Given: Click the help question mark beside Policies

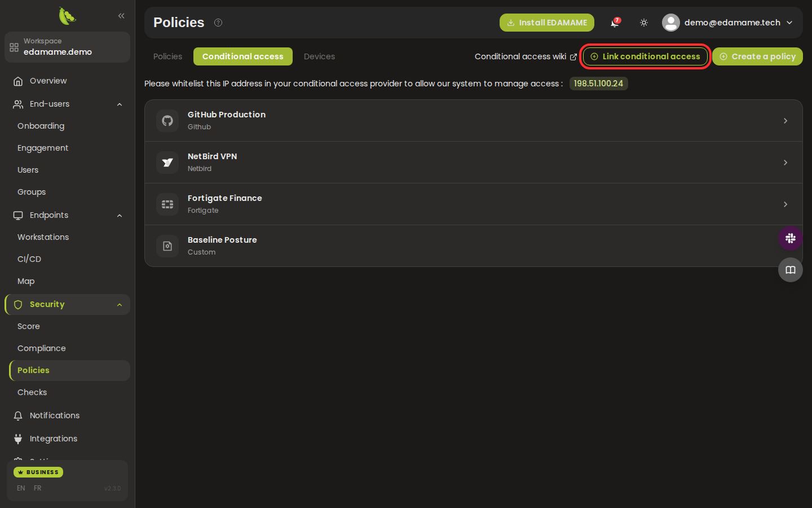Looking at the screenshot, I should pos(218,23).
